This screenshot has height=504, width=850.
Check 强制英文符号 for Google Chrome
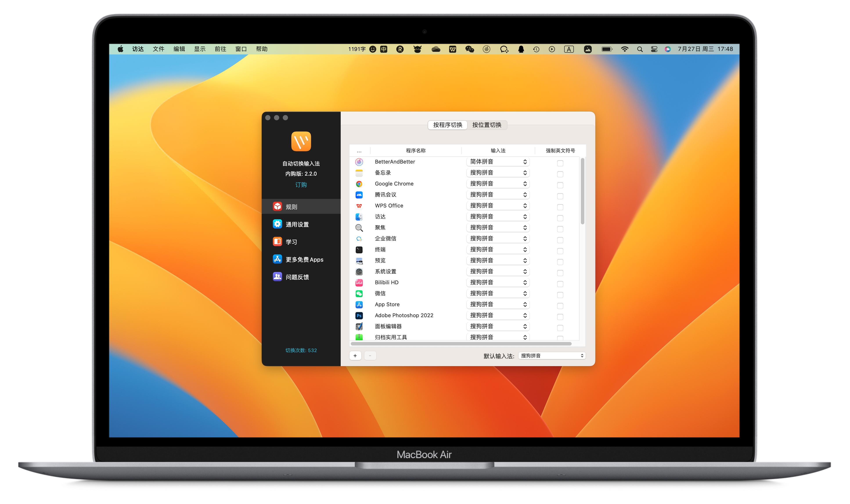point(560,185)
